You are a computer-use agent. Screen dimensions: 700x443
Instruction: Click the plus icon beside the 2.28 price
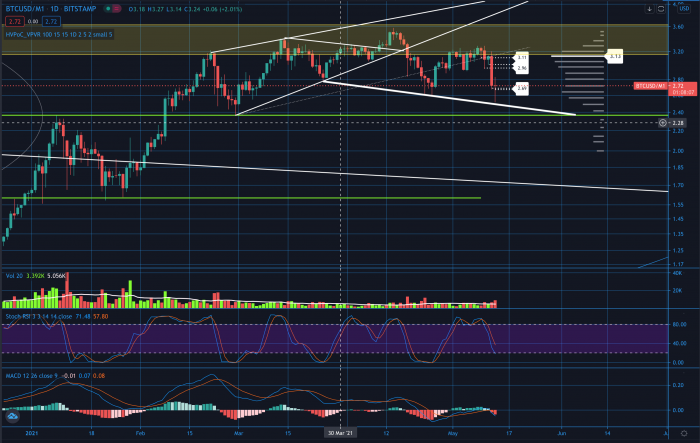664,123
